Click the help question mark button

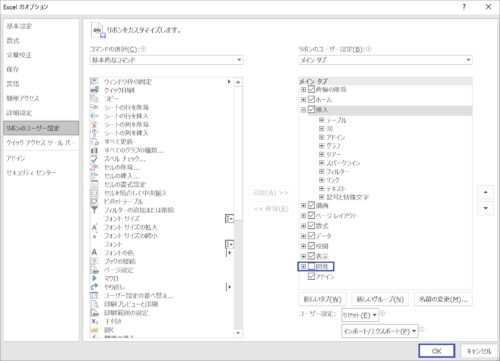464,7
